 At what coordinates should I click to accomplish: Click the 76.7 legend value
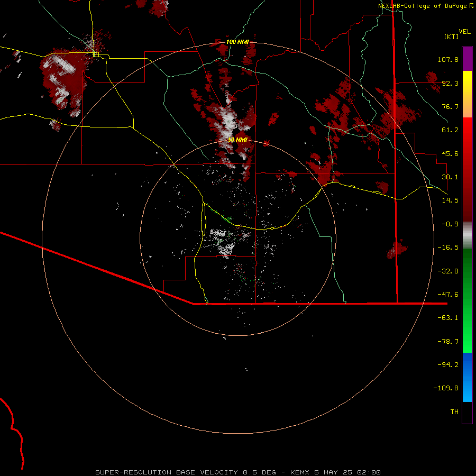coord(450,106)
